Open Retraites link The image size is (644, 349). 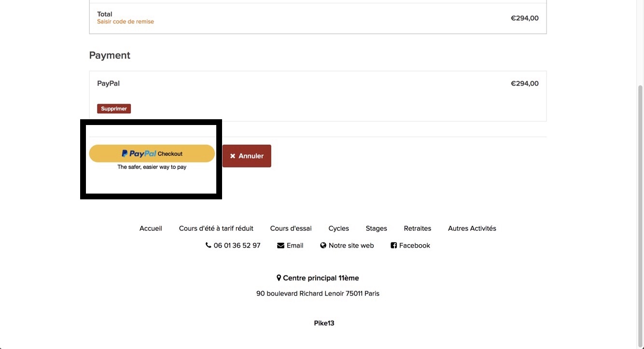pyautogui.click(x=418, y=228)
